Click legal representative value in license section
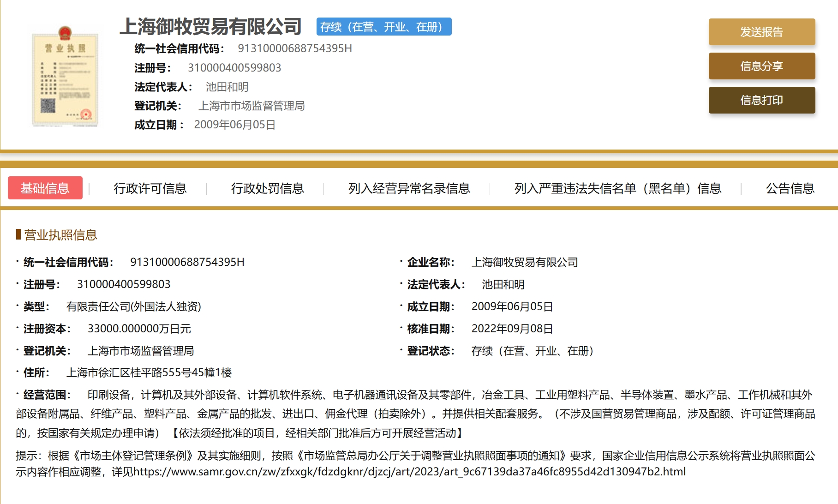Screen dimensions: 838x504 pyautogui.click(x=503, y=284)
